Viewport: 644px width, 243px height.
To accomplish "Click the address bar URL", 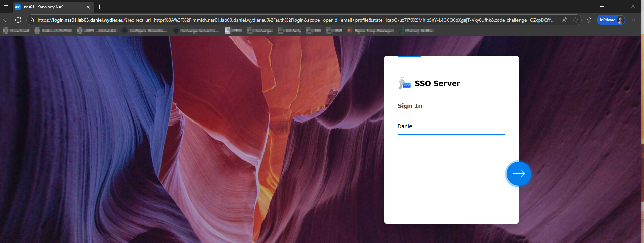I will tap(296, 20).
